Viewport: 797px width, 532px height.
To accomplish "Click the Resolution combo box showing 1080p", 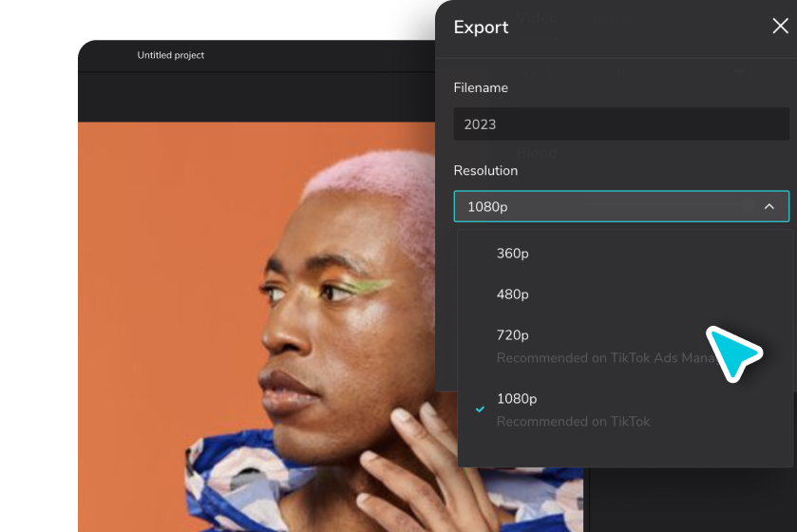I will coord(608,206).
